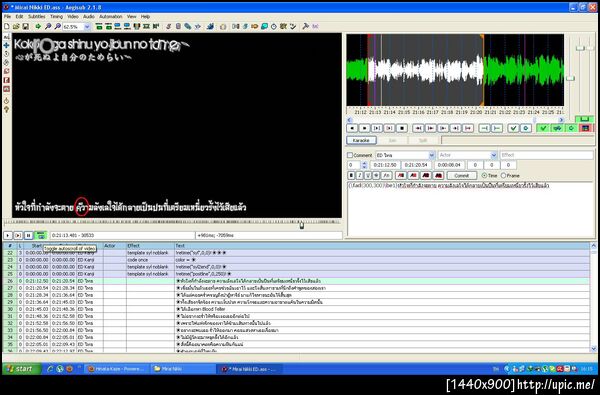Screen dimensions: 600x395
Task: Open the Automation manager icon
Action: point(210,26)
